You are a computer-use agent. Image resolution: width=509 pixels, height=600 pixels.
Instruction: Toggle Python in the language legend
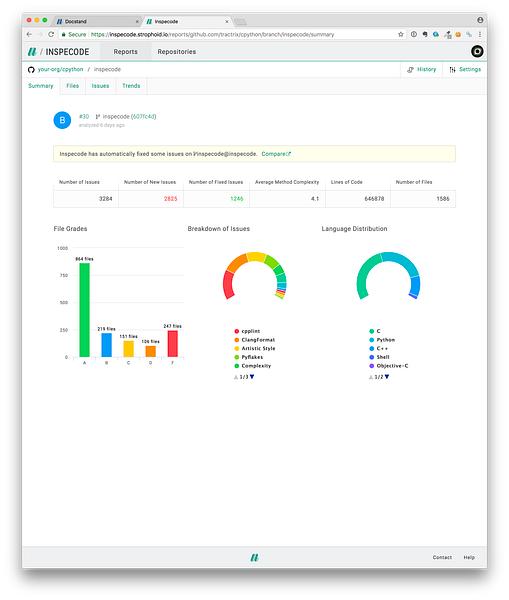pyautogui.click(x=382, y=340)
